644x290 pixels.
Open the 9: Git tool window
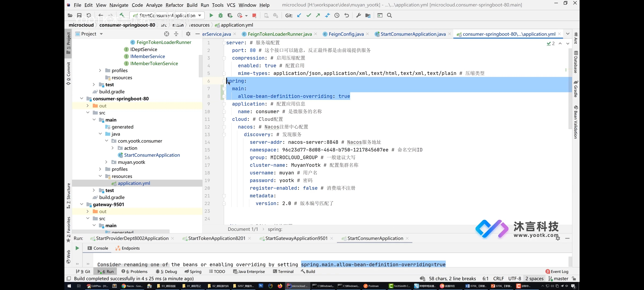pos(83,271)
